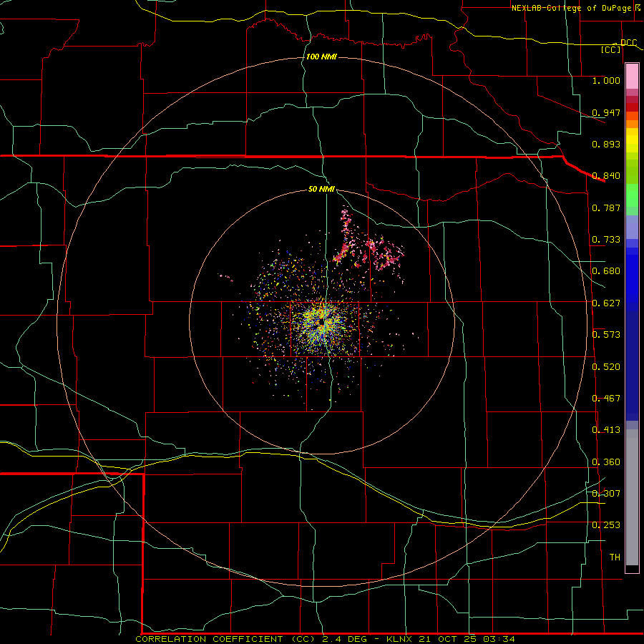
Task: Click the 0.360 scale value
Action: [x=606, y=462]
